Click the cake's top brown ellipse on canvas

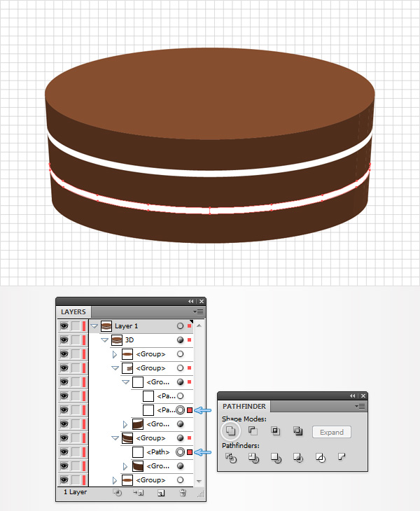pyautogui.click(x=210, y=93)
